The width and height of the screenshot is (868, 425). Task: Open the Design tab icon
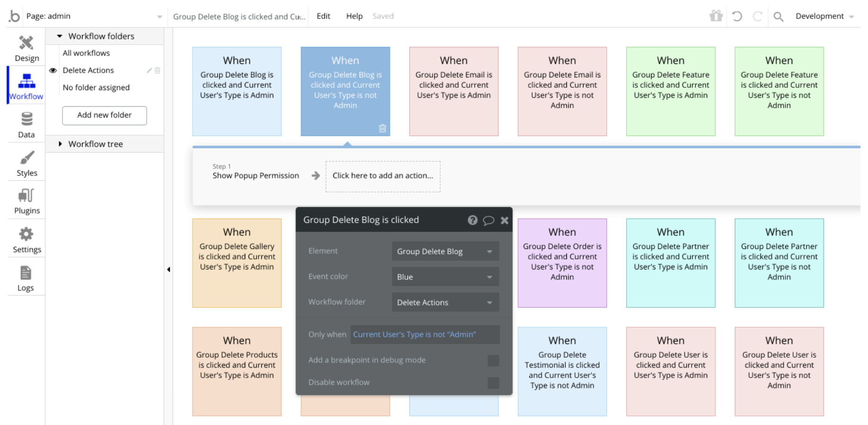[27, 43]
